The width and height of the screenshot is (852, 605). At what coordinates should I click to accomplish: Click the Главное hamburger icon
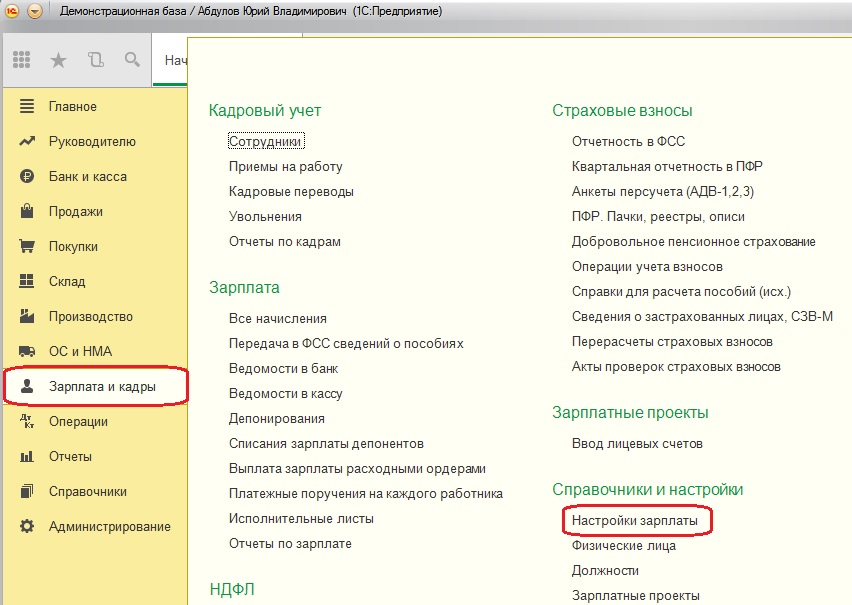coord(27,106)
